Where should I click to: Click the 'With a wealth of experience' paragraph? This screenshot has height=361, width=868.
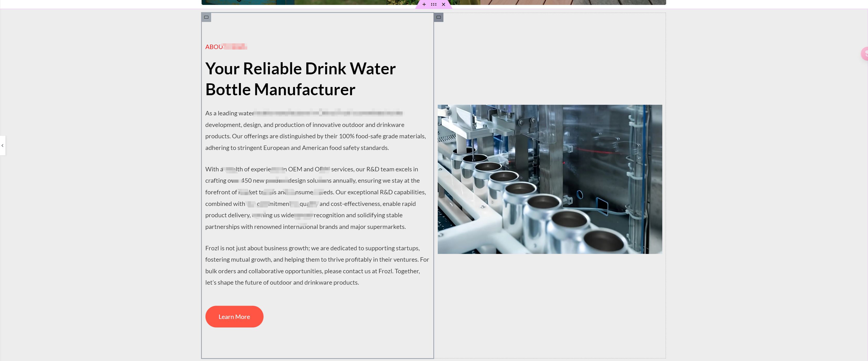coord(315,198)
